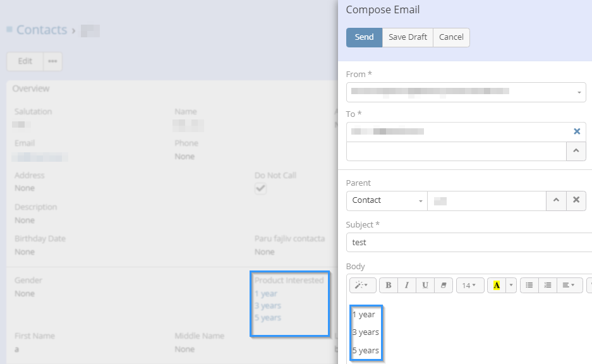Open the font size 14 dropdown
This screenshot has height=364, width=592.
point(470,285)
